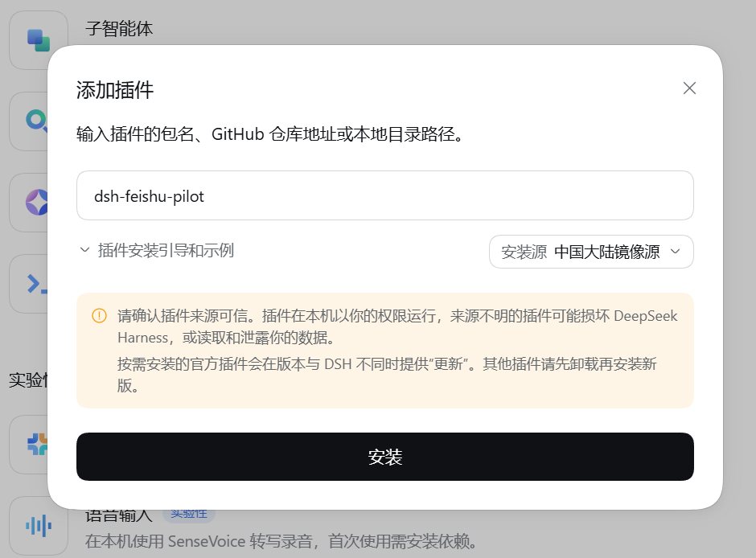Open the 安装源 dropdown
Viewport: 756px width, 558px height.
click(x=591, y=252)
